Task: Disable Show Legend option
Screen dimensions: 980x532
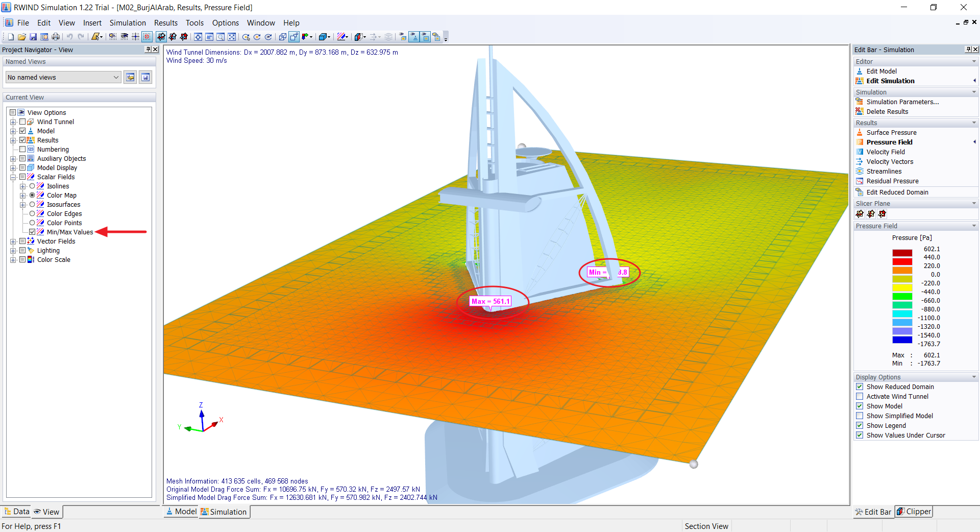Action: pos(860,425)
